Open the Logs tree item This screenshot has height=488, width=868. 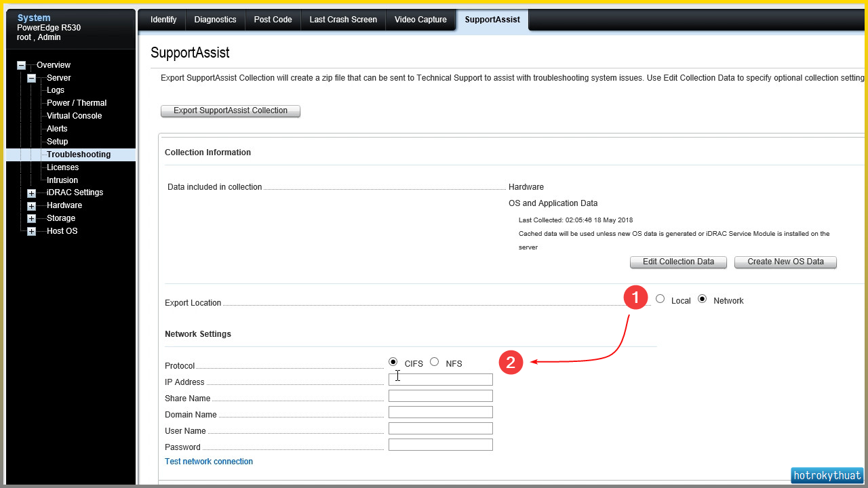click(56, 90)
